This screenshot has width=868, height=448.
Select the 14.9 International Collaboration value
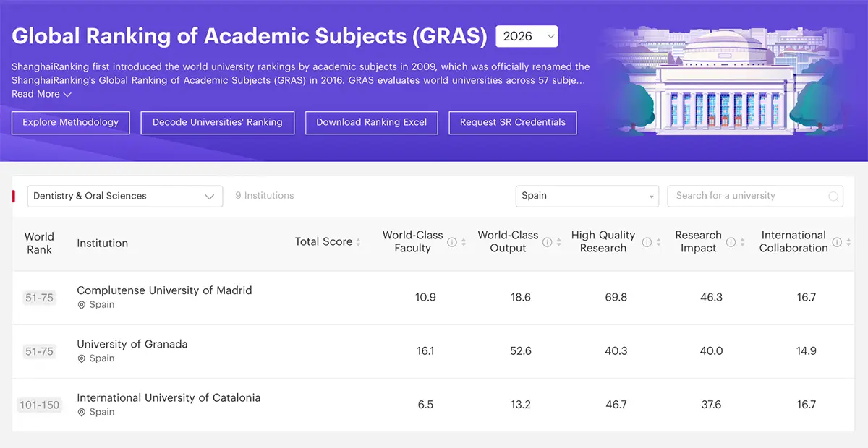pyautogui.click(x=807, y=351)
